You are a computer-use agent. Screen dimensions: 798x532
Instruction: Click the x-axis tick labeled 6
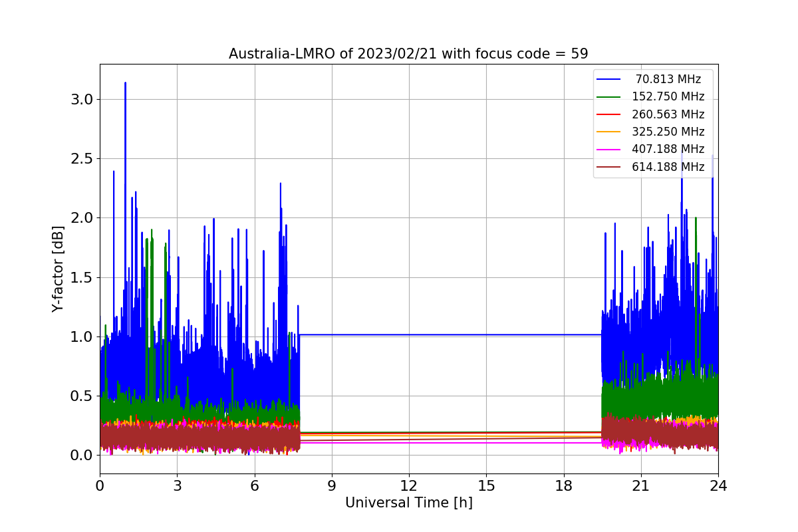coord(255,486)
